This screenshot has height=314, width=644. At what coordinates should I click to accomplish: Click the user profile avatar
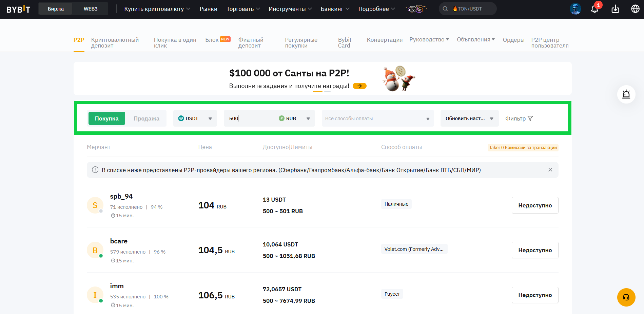(575, 9)
